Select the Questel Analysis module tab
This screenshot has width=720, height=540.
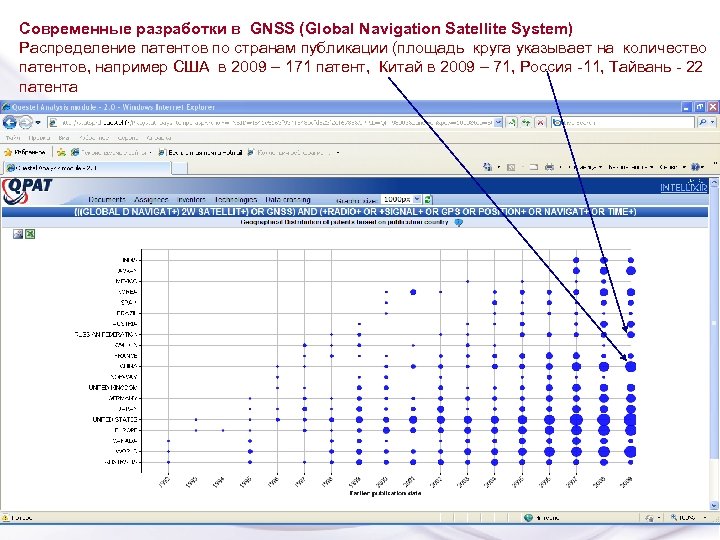click(87, 168)
